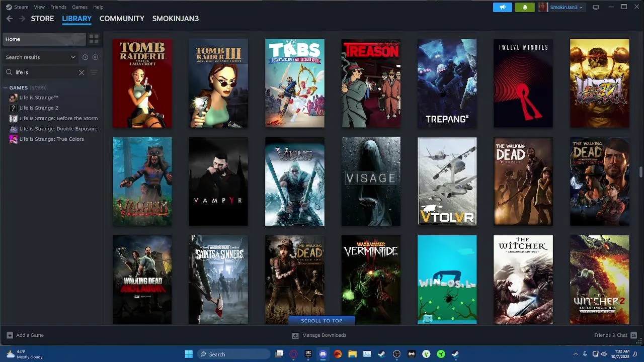Open the Valheim game cover

tap(142, 182)
